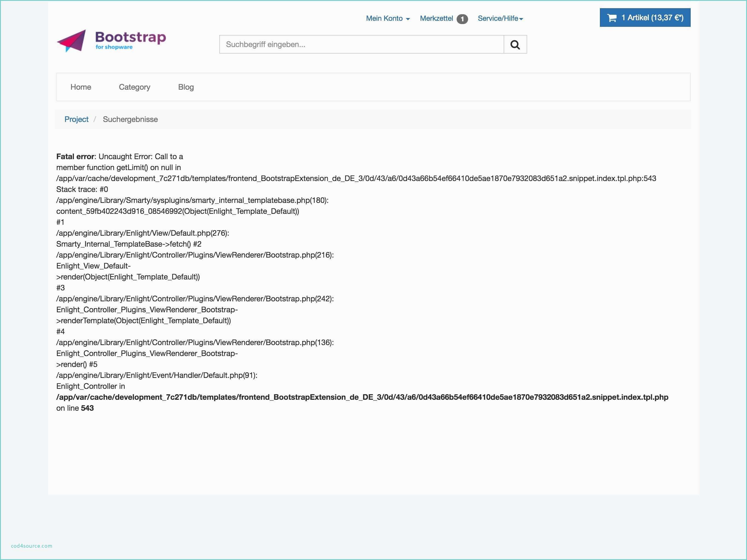Expand the Service/Hilfe menu

tap(497, 19)
